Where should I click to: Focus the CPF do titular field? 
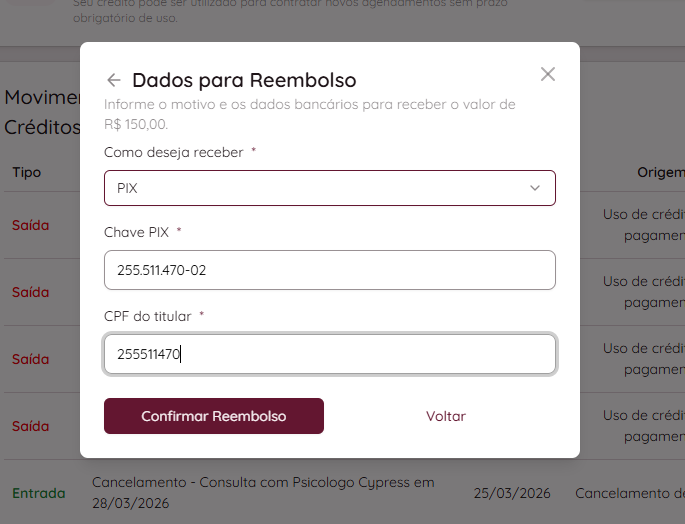tap(329, 354)
